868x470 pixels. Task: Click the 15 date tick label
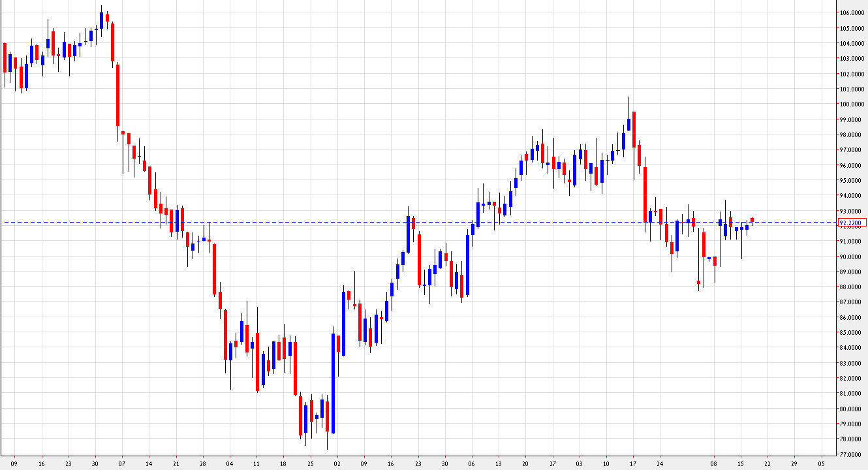[x=740, y=463]
